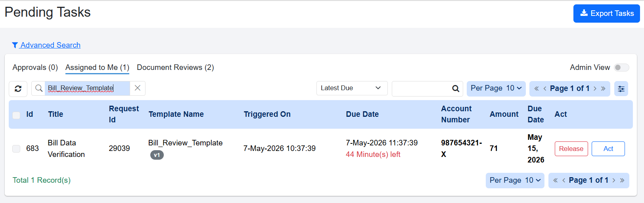Go to last page using top double-right arrows

click(603, 89)
